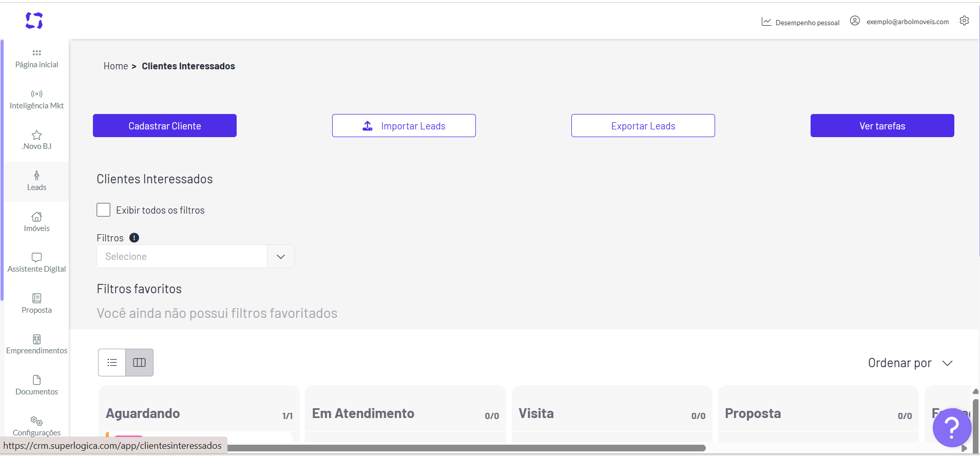
Task: Click the Aguardando 1/1 counter
Action: 287,416
